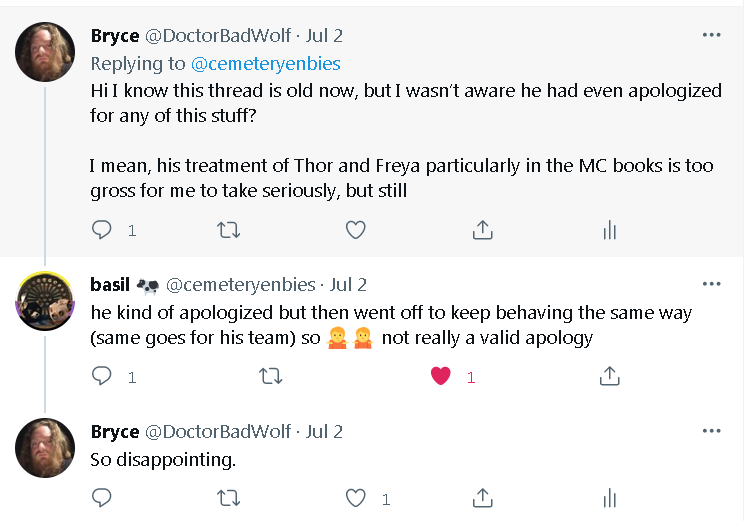This screenshot has width=747, height=521.
Task: View analytics for the 'So disappointing.' tweet
Action: pyautogui.click(x=609, y=497)
